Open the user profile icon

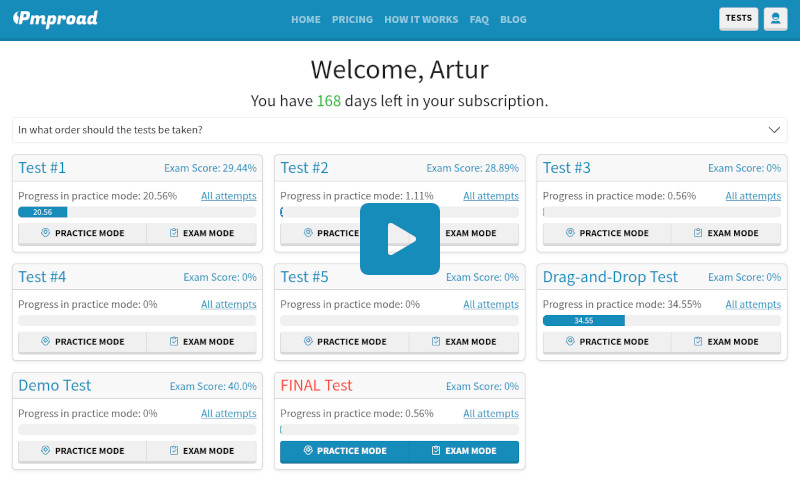pyautogui.click(x=775, y=19)
